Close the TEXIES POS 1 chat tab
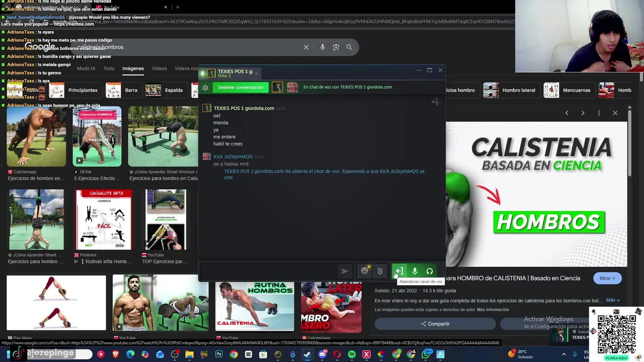This screenshot has height=362, width=644. 256,73
